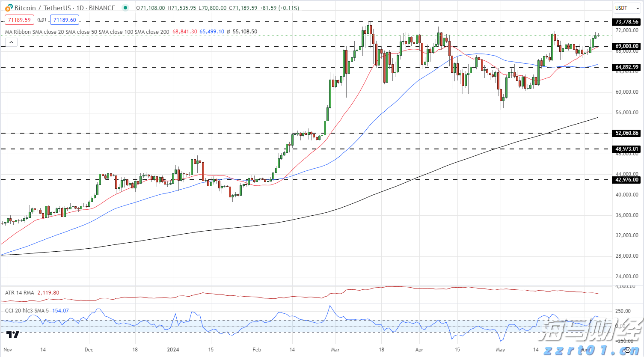
Task: Click the high price H71,535.95
Action: pyautogui.click(x=182, y=8)
